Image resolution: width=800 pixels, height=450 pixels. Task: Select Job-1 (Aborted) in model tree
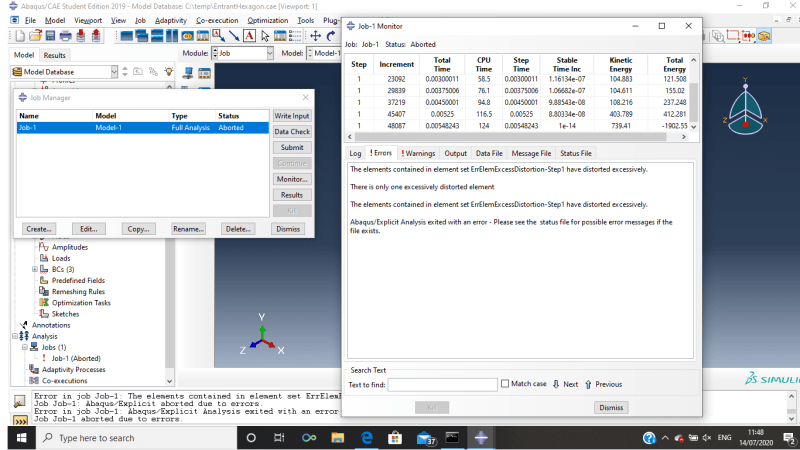[x=76, y=359]
